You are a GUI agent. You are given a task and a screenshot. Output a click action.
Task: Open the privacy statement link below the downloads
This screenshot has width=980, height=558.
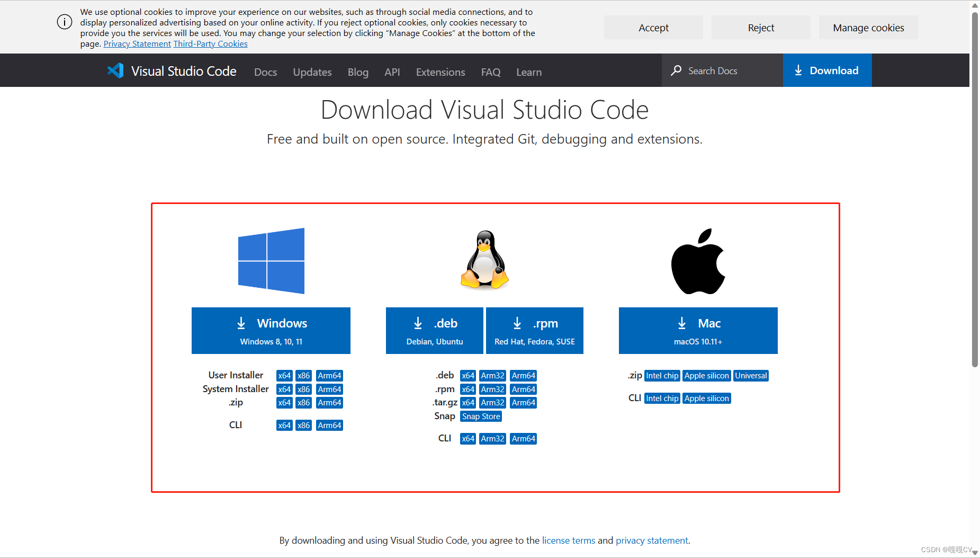click(x=652, y=541)
